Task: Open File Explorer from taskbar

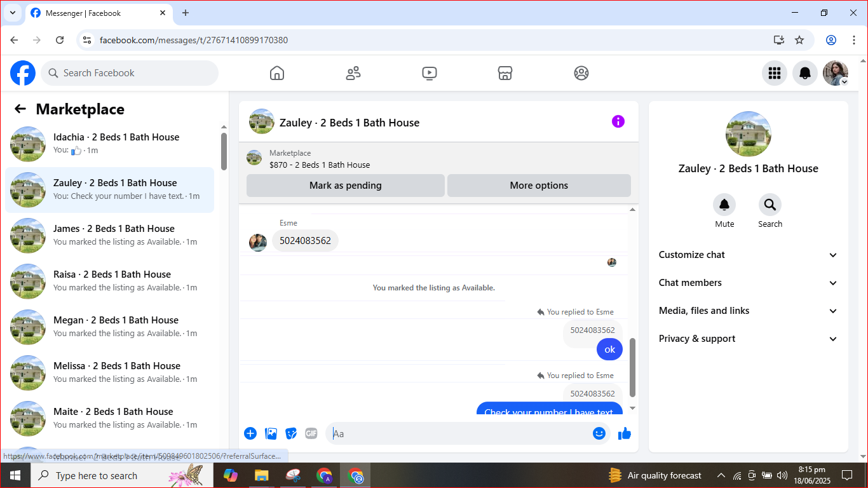Action: coord(261,475)
